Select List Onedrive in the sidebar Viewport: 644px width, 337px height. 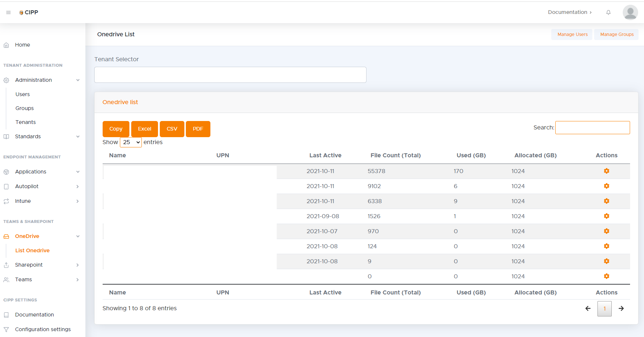[x=32, y=250]
